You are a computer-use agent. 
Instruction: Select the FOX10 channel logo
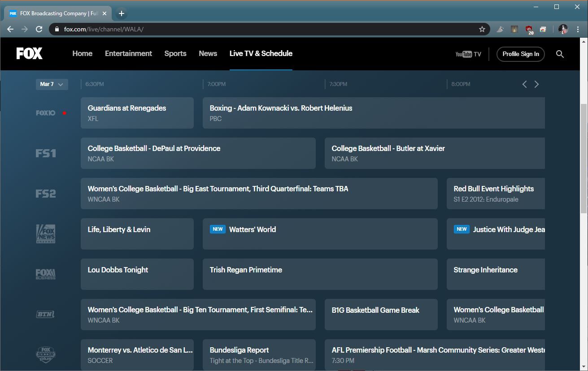tap(46, 113)
